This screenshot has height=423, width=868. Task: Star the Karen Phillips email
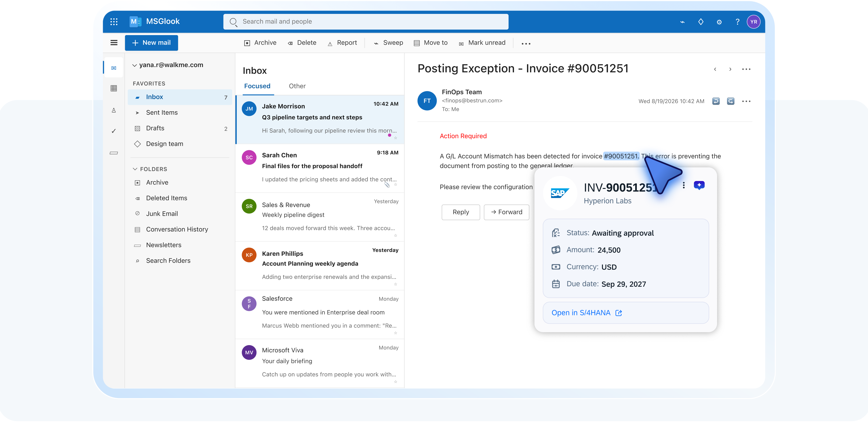(396, 284)
